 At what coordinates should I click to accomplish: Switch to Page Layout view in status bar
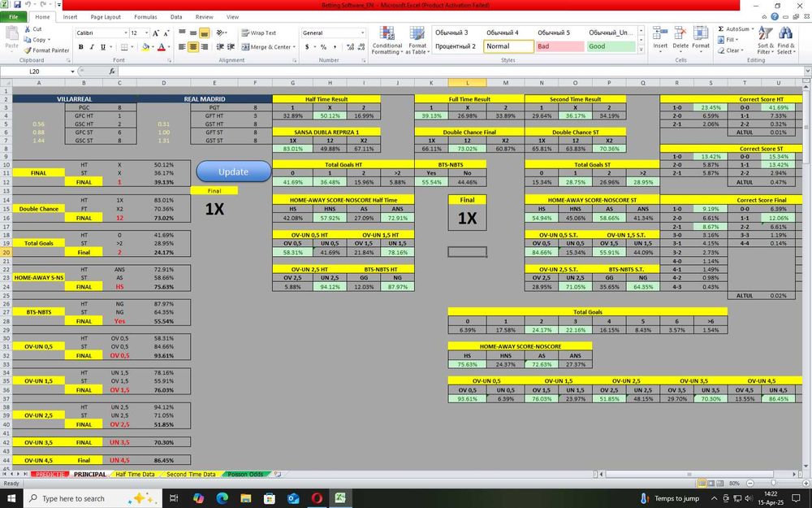tap(711, 483)
